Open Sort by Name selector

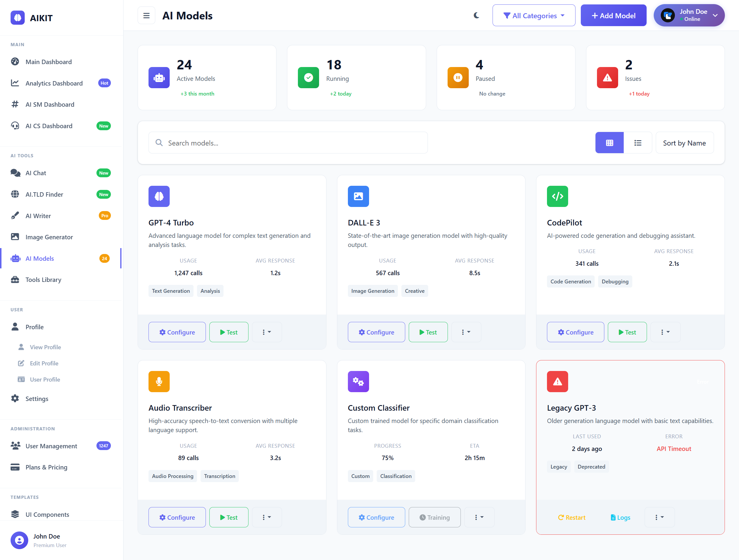click(684, 143)
